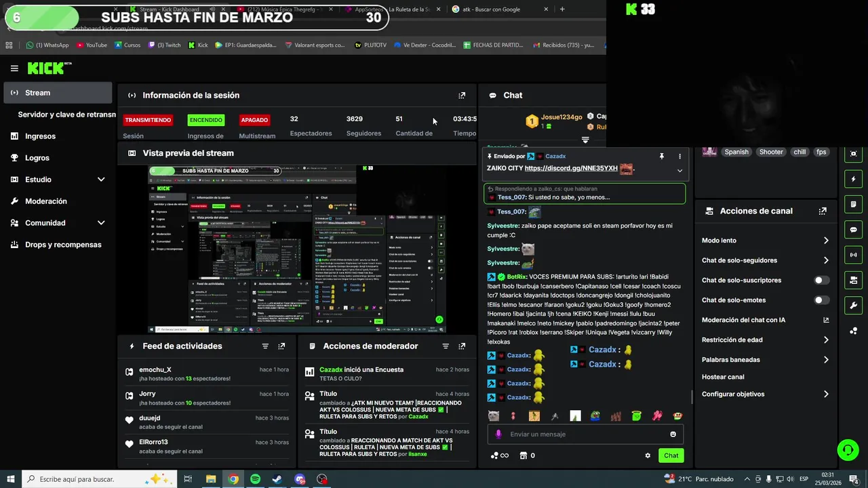868x488 pixels.
Task: Open the emoji picker in the message box
Action: pos(673,434)
